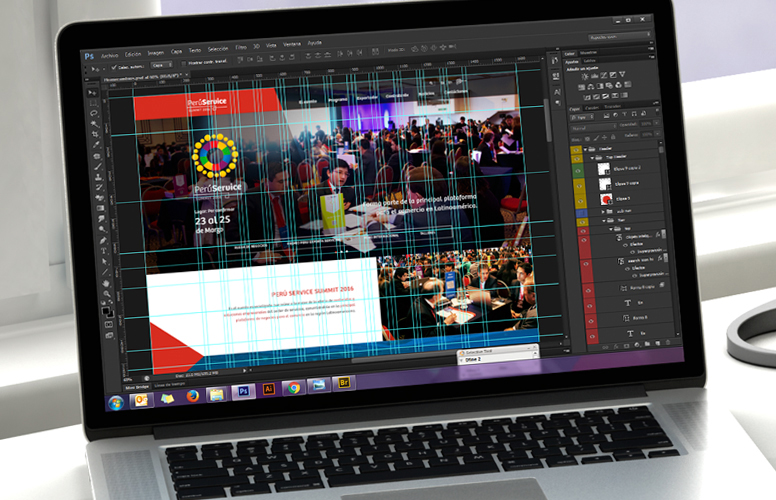Select the Horizontal Type tool
Viewport: 776px width, 500px height.
coord(104,250)
